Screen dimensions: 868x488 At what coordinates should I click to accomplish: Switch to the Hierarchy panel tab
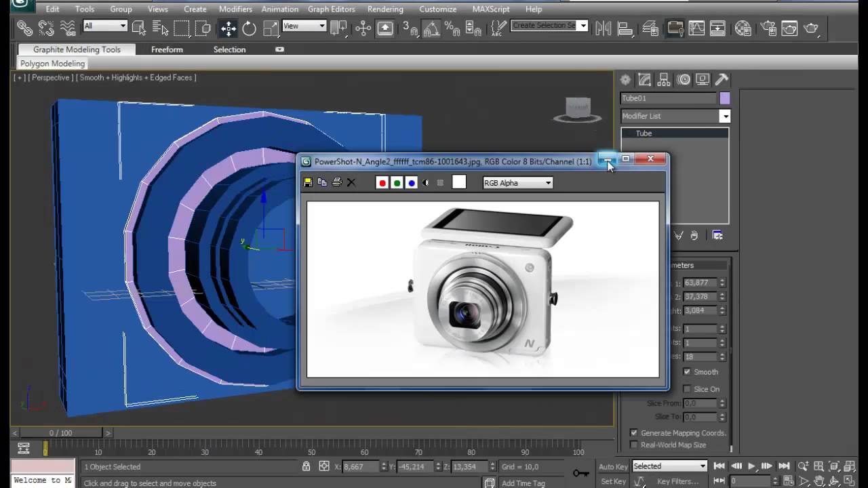[664, 79]
